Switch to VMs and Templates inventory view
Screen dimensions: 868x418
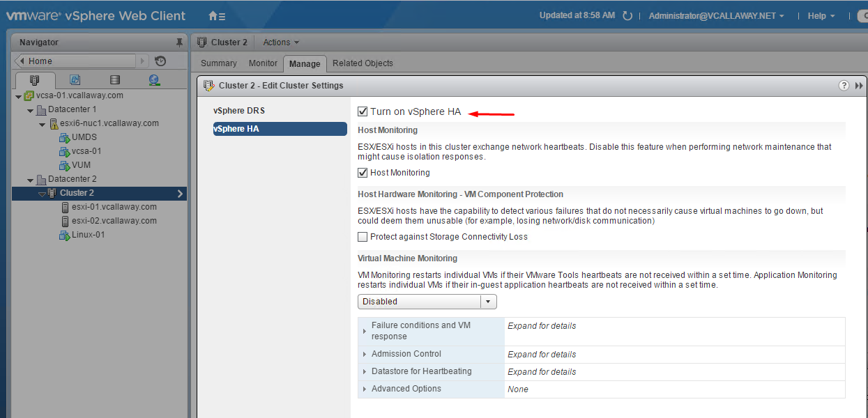pos(75,80)
